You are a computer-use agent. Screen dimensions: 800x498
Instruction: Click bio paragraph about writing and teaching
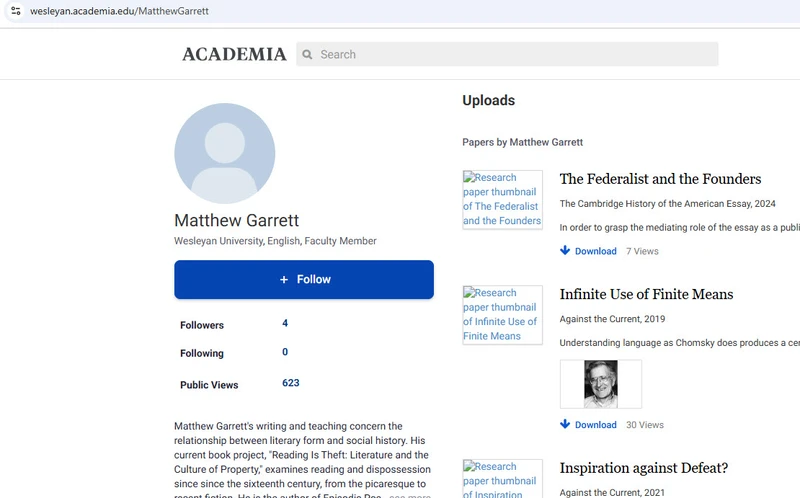point(303,459)
